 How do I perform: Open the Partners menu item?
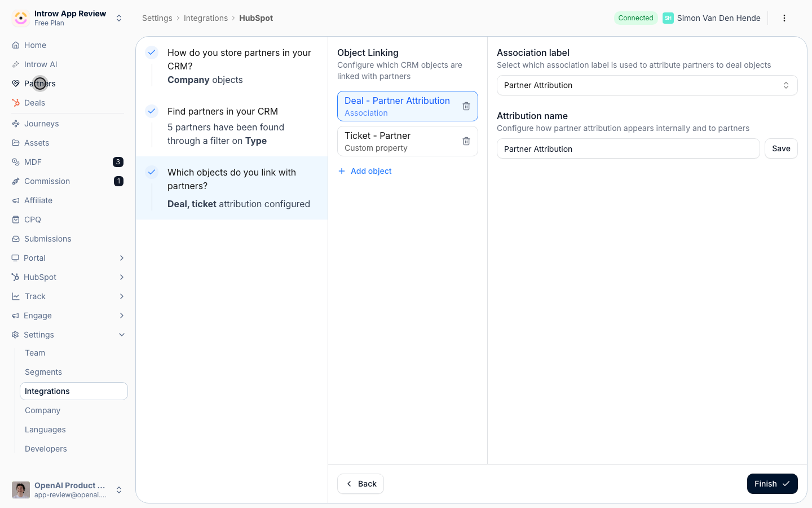(68, 84)
